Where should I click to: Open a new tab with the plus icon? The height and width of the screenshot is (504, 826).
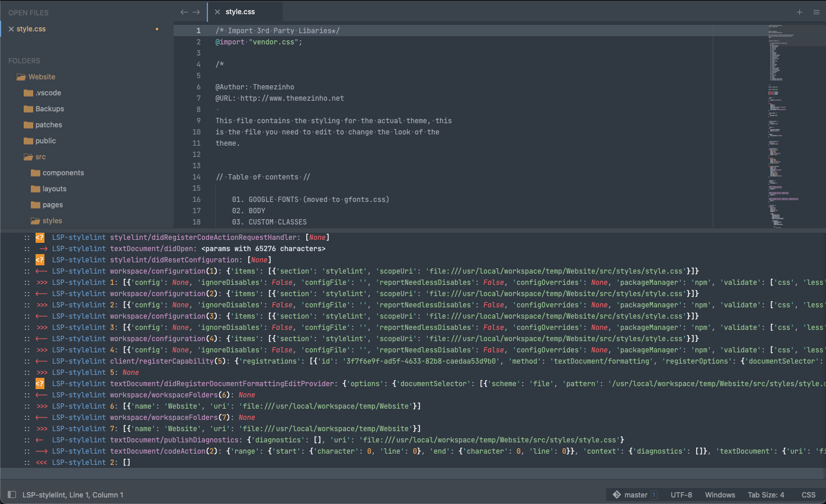point(799,12)
